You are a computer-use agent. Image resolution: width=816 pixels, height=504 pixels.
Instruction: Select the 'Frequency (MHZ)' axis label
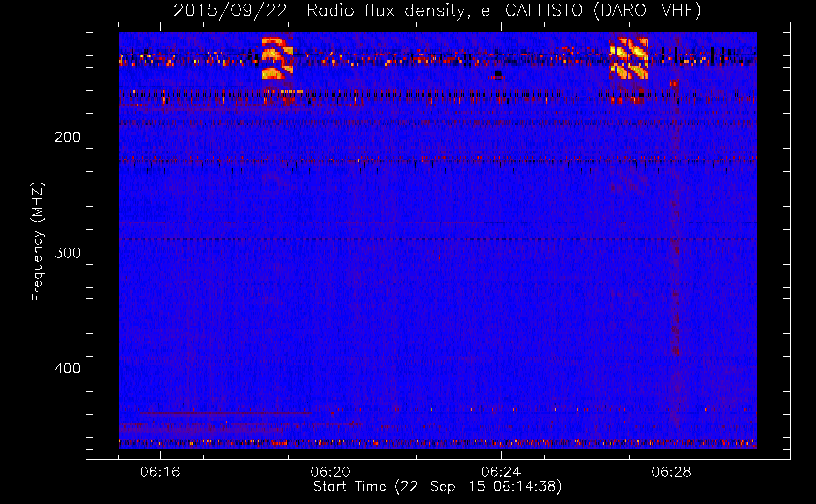tap(37, 242)
